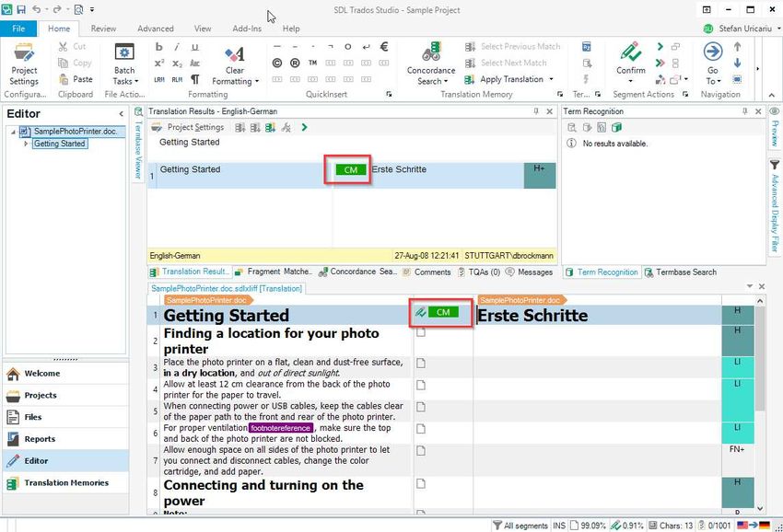
Task: Apply bold formatting with the b icon
Action: tap(158, 47)
